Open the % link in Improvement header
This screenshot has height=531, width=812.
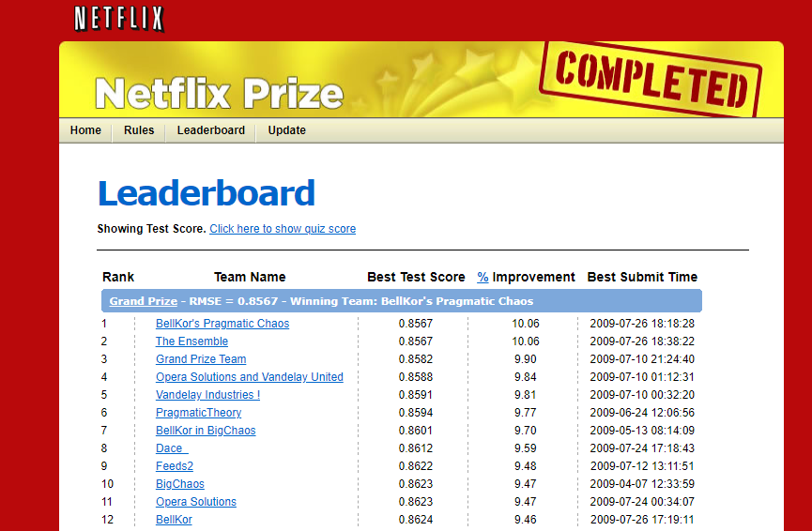[483, 277]
